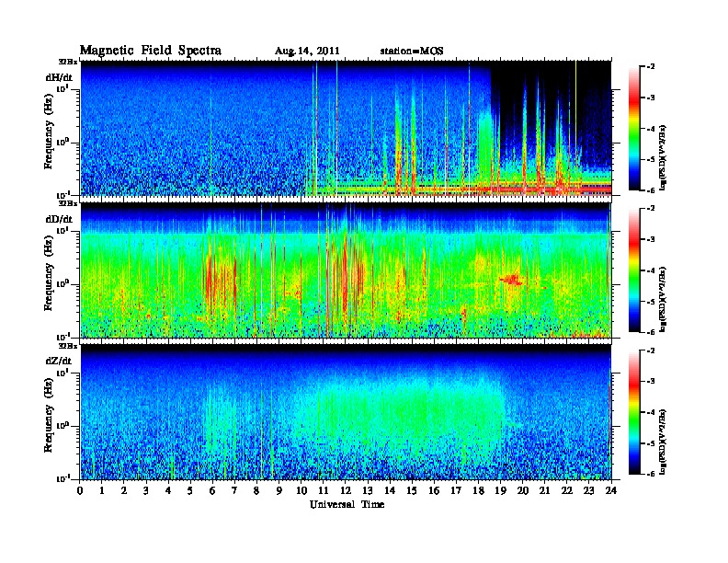
Task: Click the "3" hour tick label
Action: pos(146,491)
